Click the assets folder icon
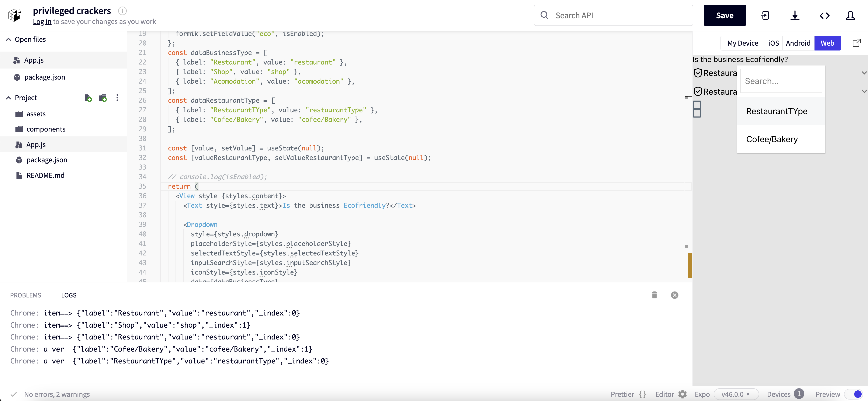This screenshot has height=401, width=868. pos(19,114)
